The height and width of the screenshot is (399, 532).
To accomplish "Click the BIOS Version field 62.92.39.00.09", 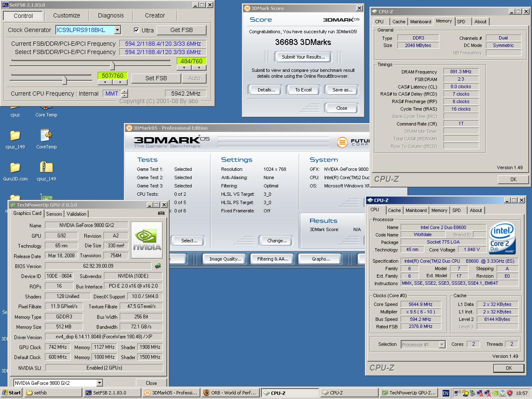I will click(x=99, y=266).
